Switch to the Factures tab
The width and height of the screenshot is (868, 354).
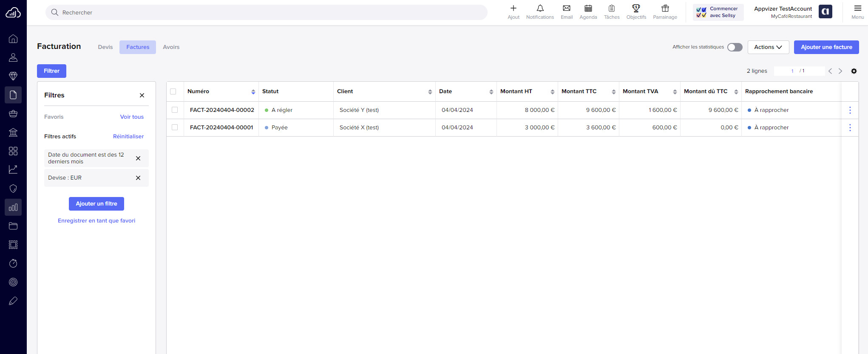pyautogui.click(x=138, y=47)
